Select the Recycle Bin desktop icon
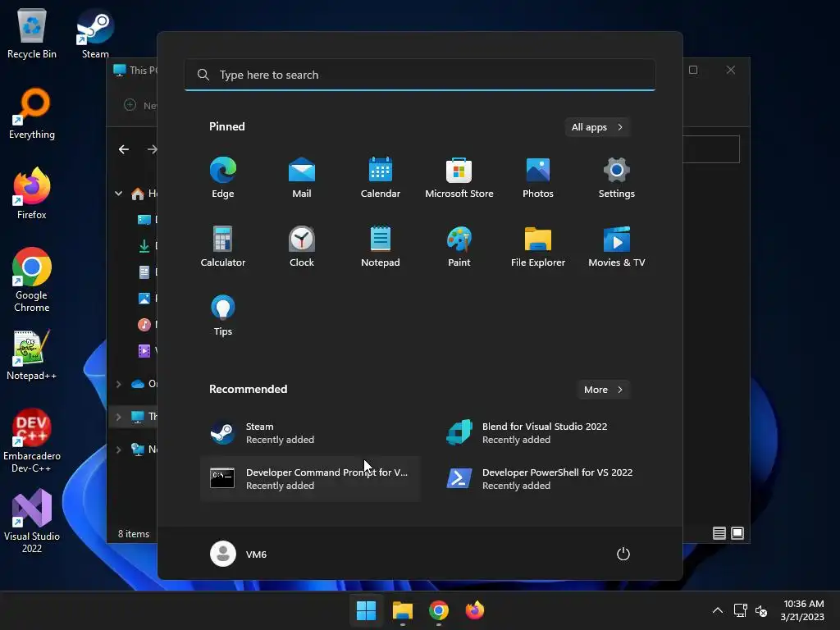 32,33
